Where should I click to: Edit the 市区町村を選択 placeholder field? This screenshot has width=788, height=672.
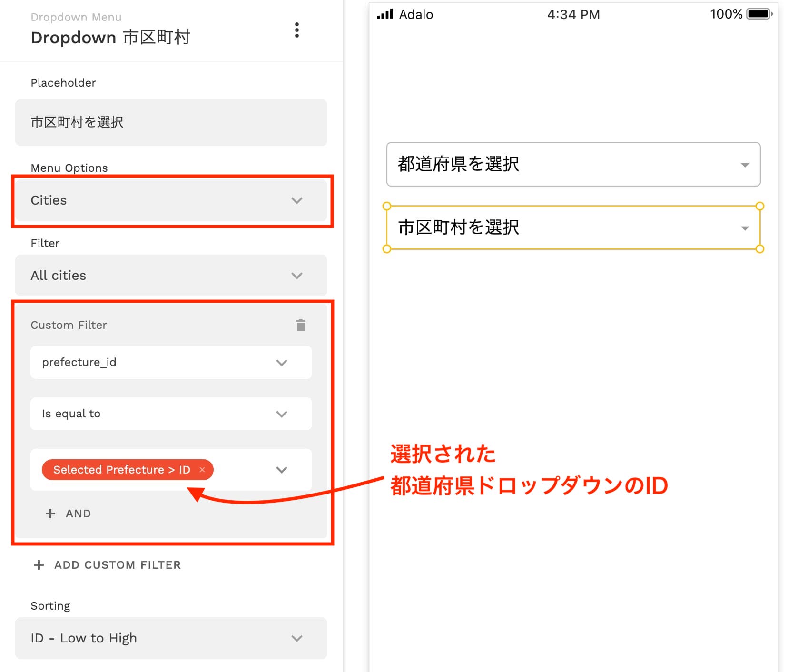(x=171, y=122)
